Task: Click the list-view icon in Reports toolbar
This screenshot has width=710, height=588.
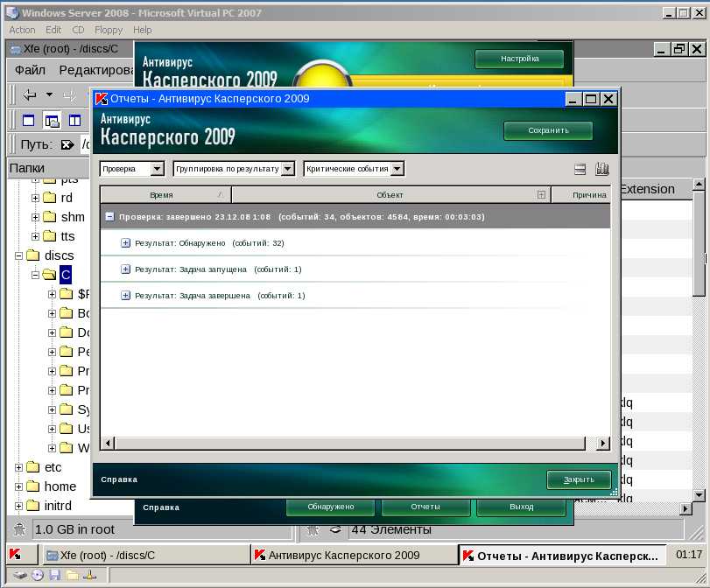Action: (580, 169)
